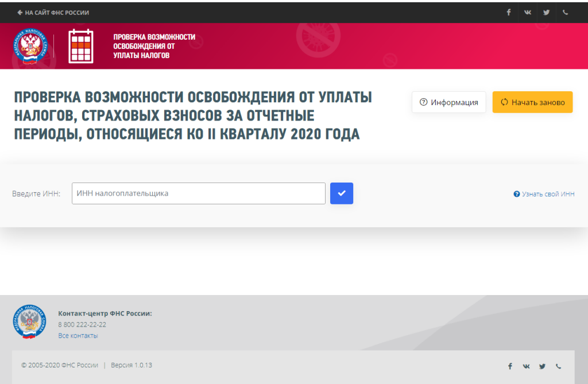Viewport: 588px width, 384px height.
Task: Open Facebook icon in top bar
Action: tap(509, 13)
